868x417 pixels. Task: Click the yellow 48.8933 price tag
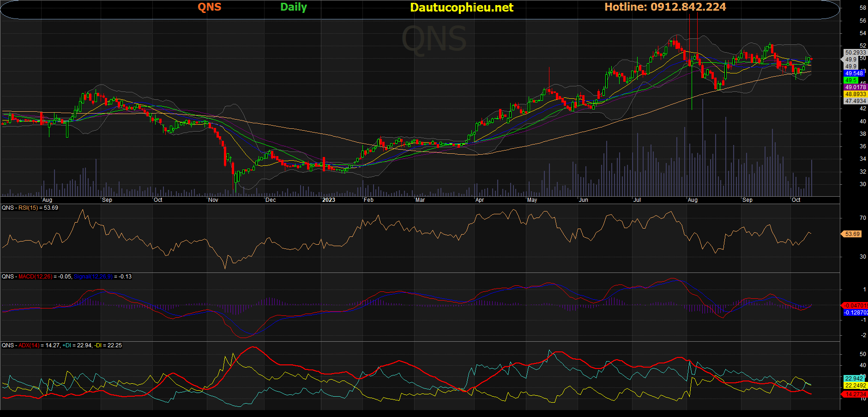856,94
